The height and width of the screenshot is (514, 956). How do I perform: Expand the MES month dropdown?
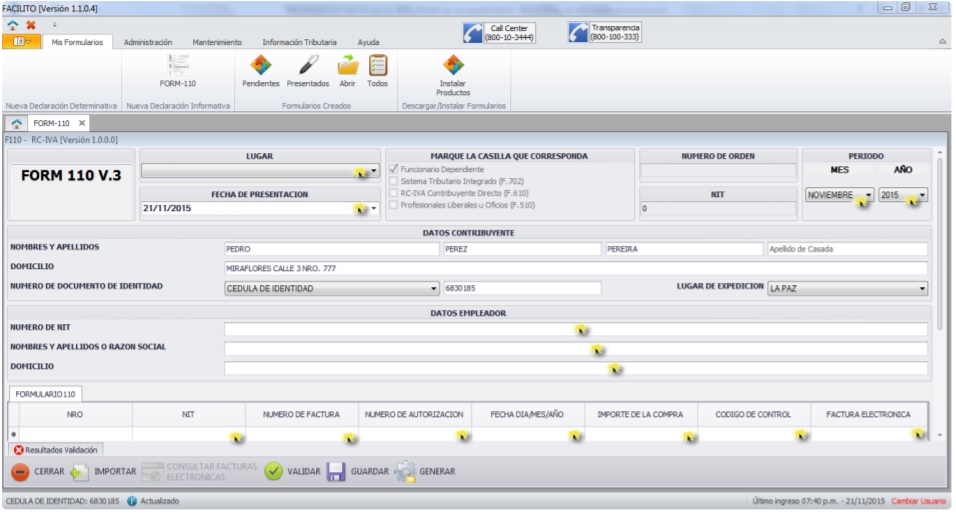869,196
